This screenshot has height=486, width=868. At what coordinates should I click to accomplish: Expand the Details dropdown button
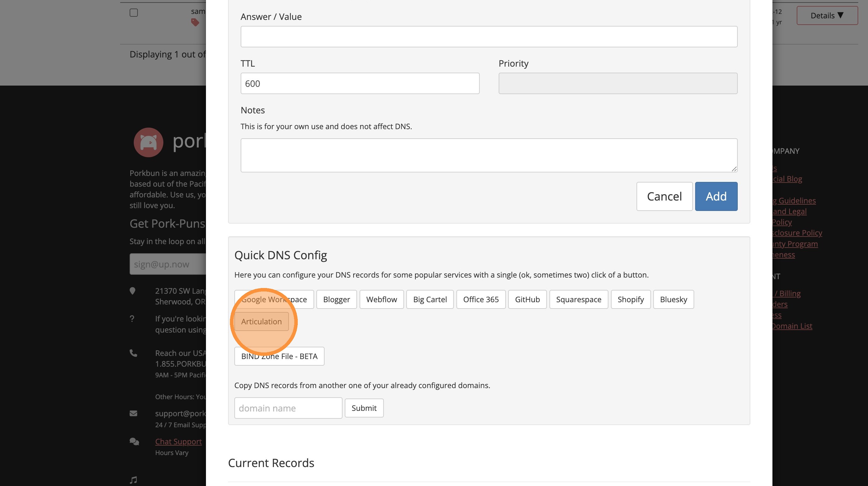827,15
